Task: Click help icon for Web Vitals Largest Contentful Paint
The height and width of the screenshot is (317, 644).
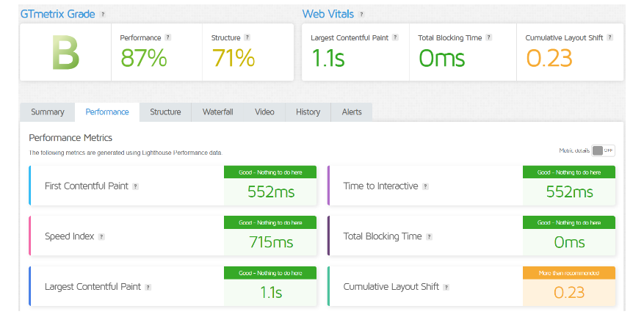Action: point(395,37)
